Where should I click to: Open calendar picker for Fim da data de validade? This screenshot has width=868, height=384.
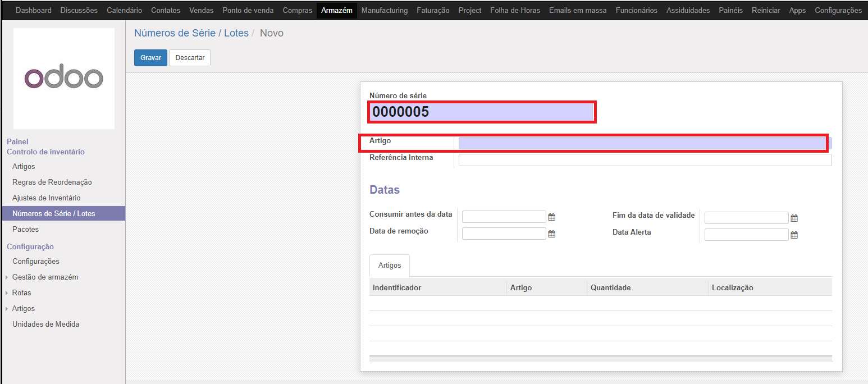pos(794,218)
